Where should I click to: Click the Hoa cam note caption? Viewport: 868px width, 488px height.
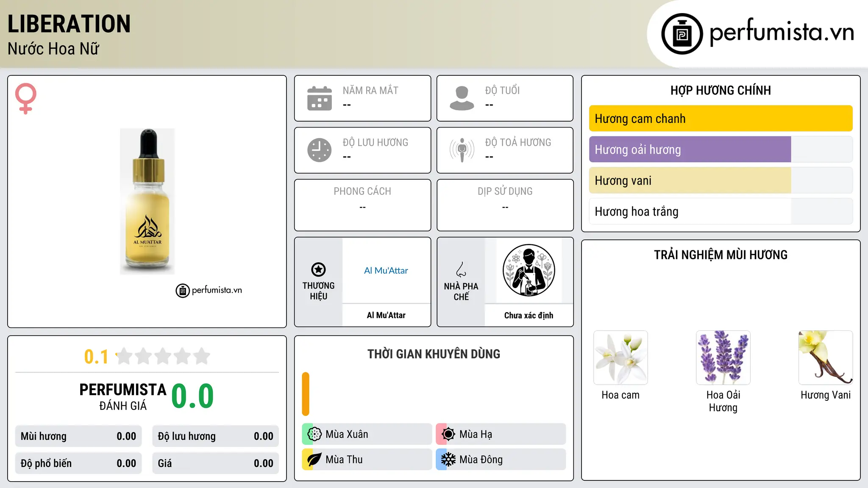620,395
